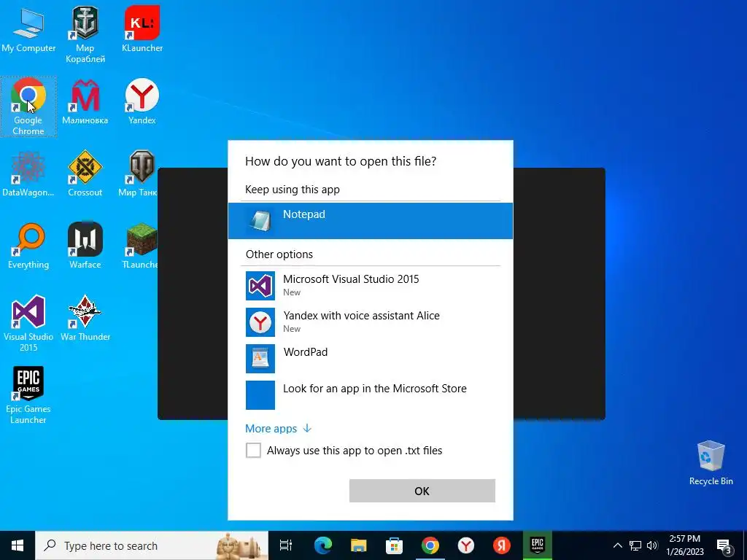
Task: Open Yandex Browser white taskbar icon
Action: click(466, 545)
